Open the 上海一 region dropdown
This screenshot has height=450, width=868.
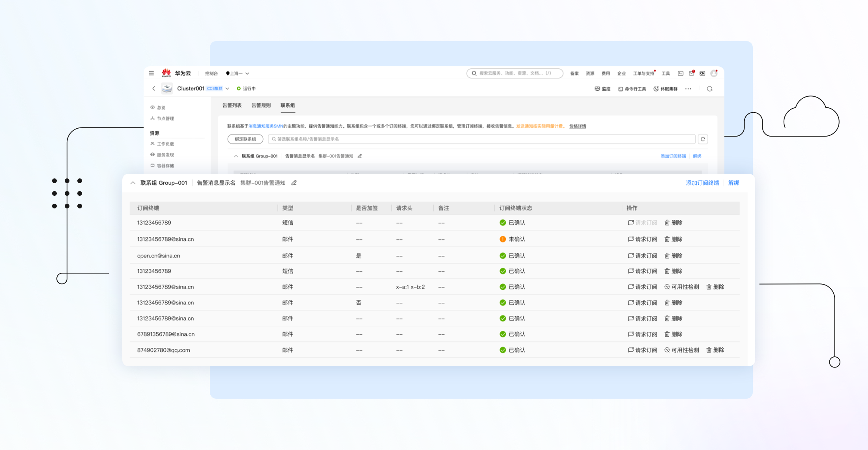coord(238,73)
